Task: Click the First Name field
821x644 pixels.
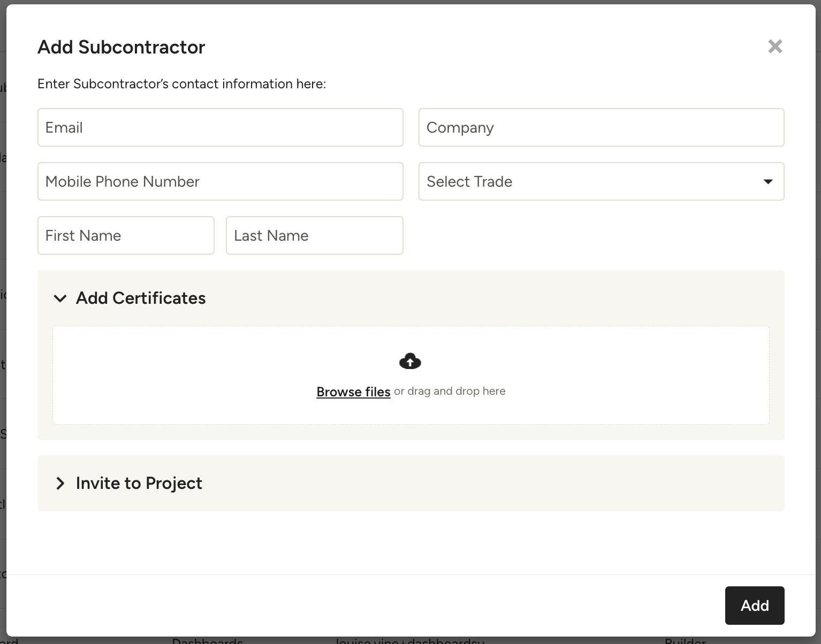Action: click(x=126, y=235)
